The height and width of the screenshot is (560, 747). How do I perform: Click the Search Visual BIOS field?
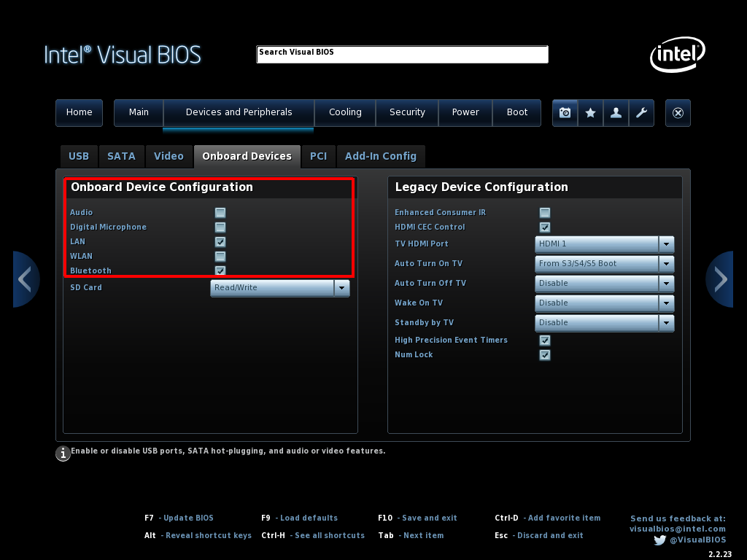click(403, 54)
